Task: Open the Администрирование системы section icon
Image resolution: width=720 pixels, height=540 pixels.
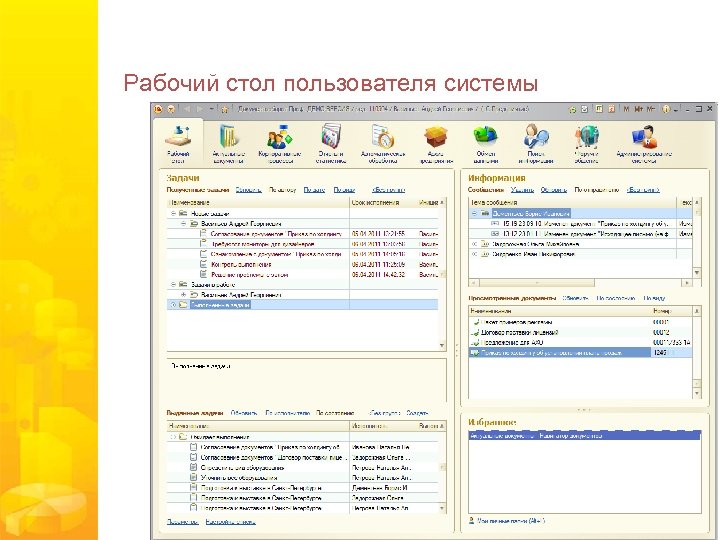Action: (x=644, y=143)
